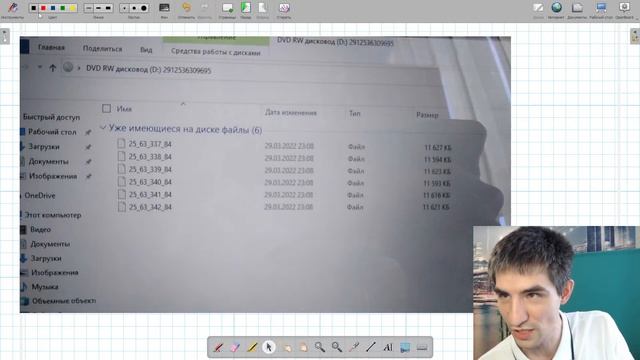
Task: Select the pointing-hand Interact tool
Action: point(286,347)
